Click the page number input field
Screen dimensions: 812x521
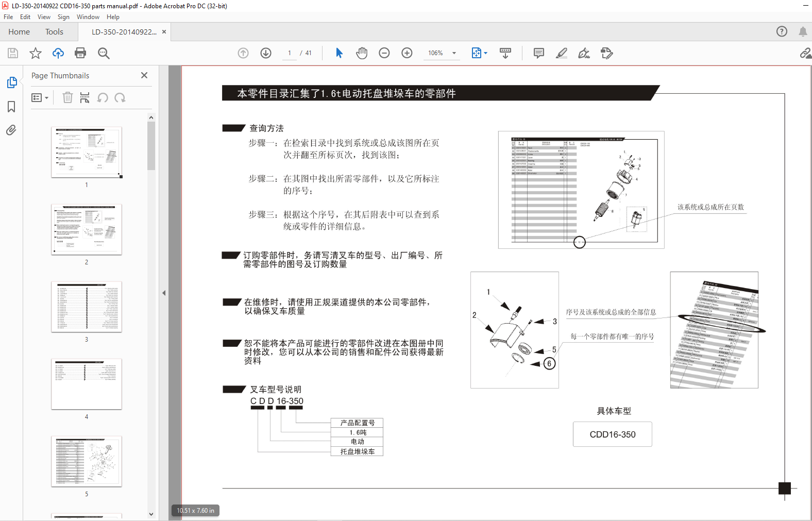[x=290, y=53]
